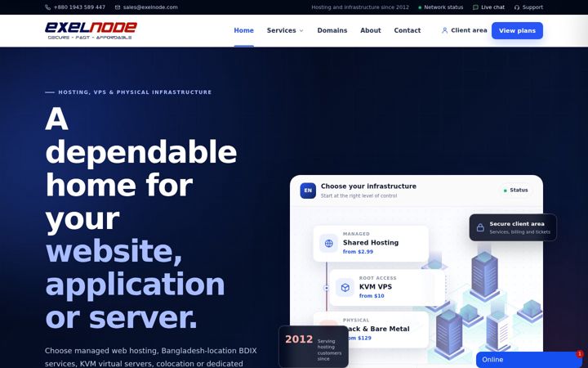Open the Online chat widget

[x=528, y=360]
